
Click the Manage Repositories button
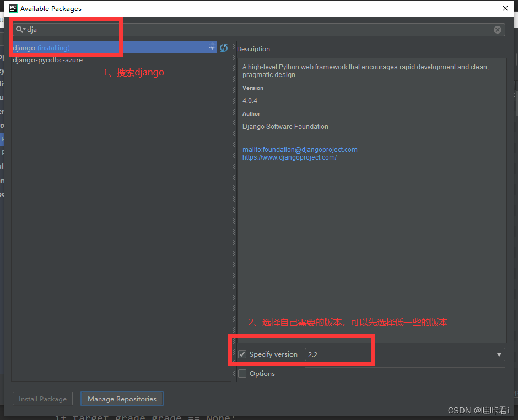pyautogui.click(x=122, y=399)
